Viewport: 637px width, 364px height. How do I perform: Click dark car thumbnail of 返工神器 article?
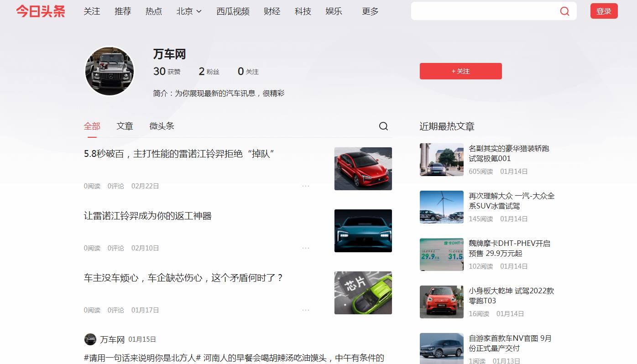point(363,231)
